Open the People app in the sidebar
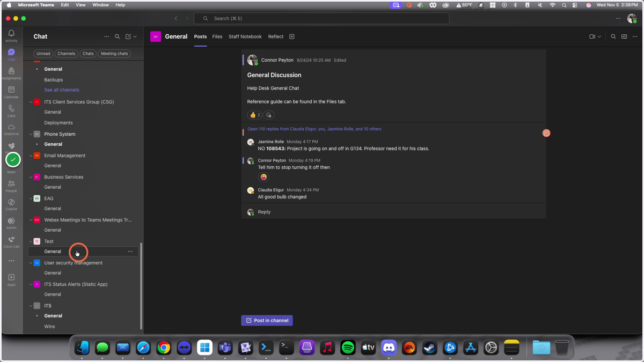The height and width of the screenshot is (362, 644). [11, 186]
